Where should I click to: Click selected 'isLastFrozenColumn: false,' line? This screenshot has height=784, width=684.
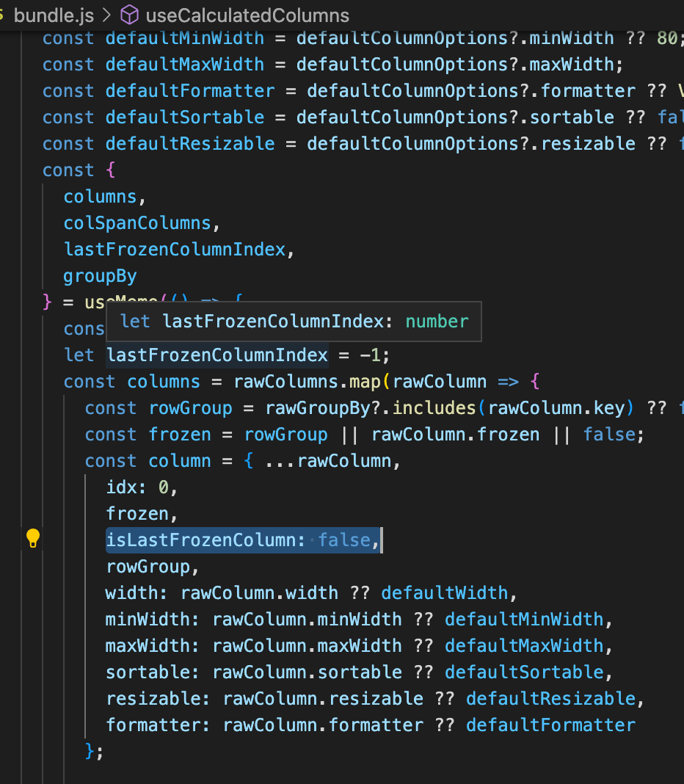[x=243, y=540]
